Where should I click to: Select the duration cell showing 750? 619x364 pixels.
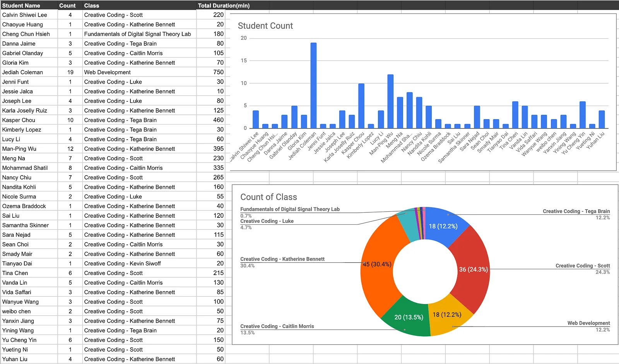tap(211, 72)
